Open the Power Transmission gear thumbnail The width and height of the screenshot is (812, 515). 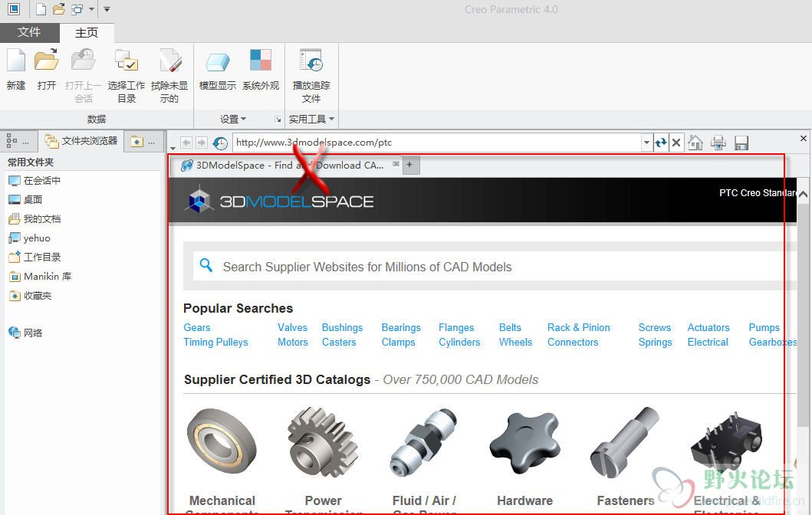tap(323, 441)
